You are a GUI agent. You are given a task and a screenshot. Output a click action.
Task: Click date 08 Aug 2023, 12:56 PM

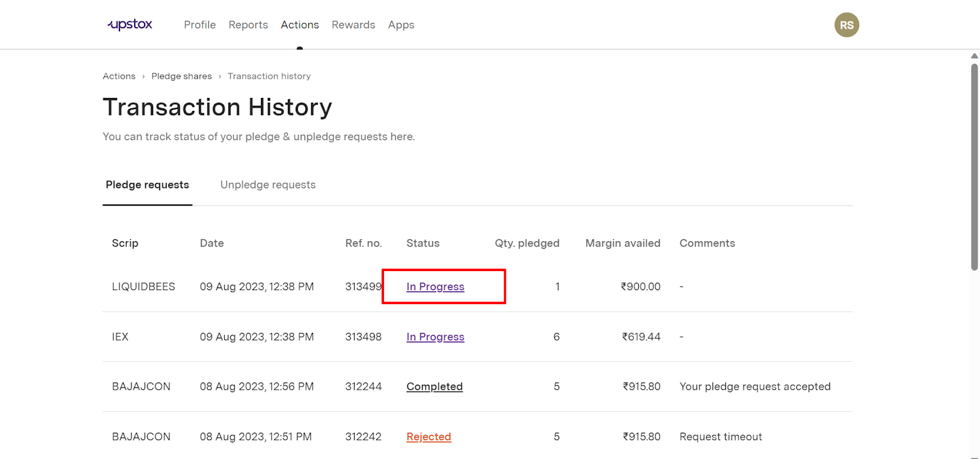(257, 386)
